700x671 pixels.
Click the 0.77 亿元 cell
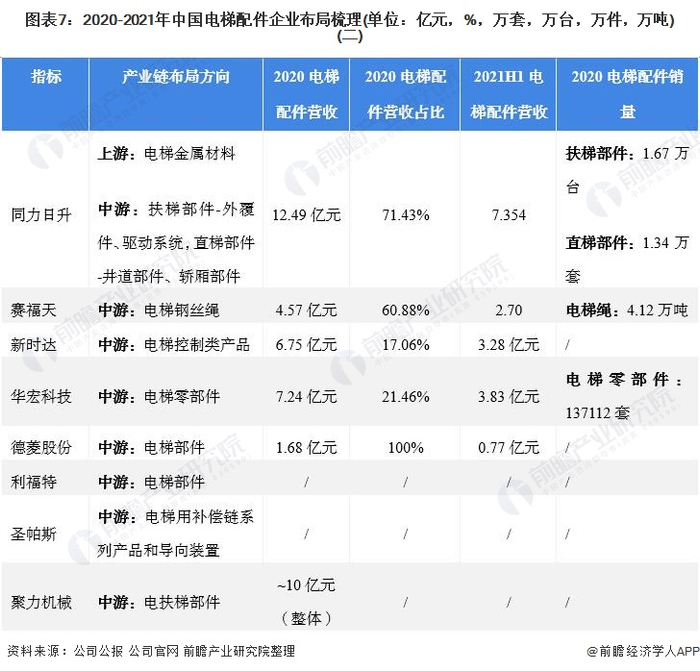508,447
